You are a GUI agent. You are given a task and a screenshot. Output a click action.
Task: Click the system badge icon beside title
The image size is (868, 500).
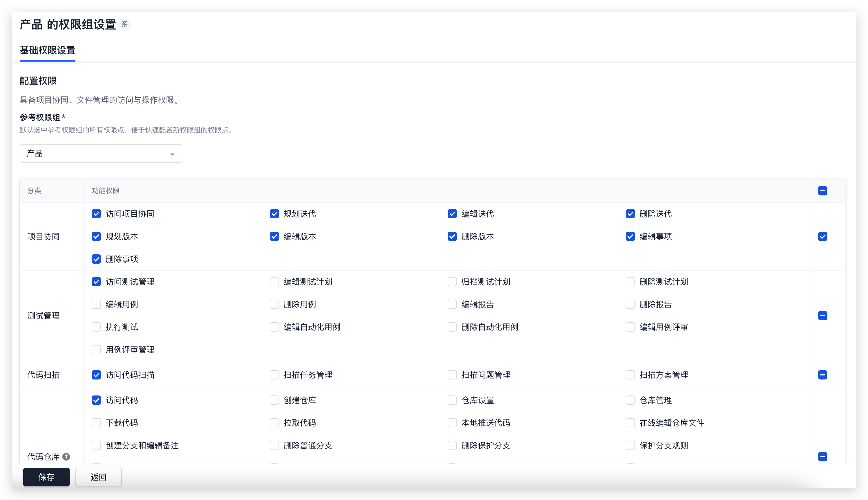point(124,25)
